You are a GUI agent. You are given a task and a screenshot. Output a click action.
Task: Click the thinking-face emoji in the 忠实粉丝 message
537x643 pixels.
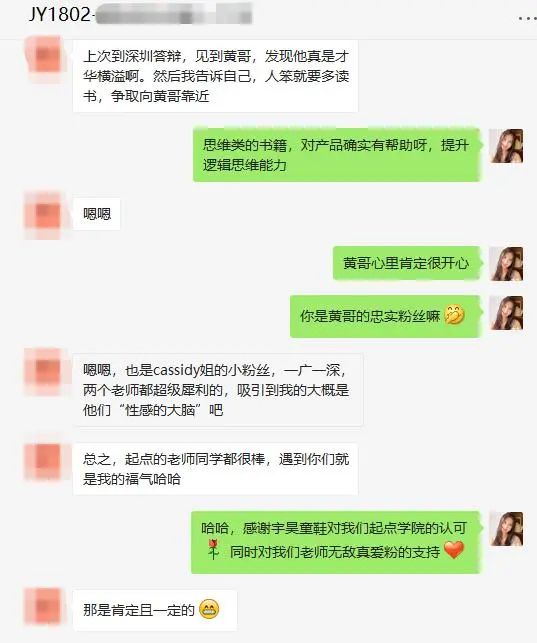click(x=454, y=315)
